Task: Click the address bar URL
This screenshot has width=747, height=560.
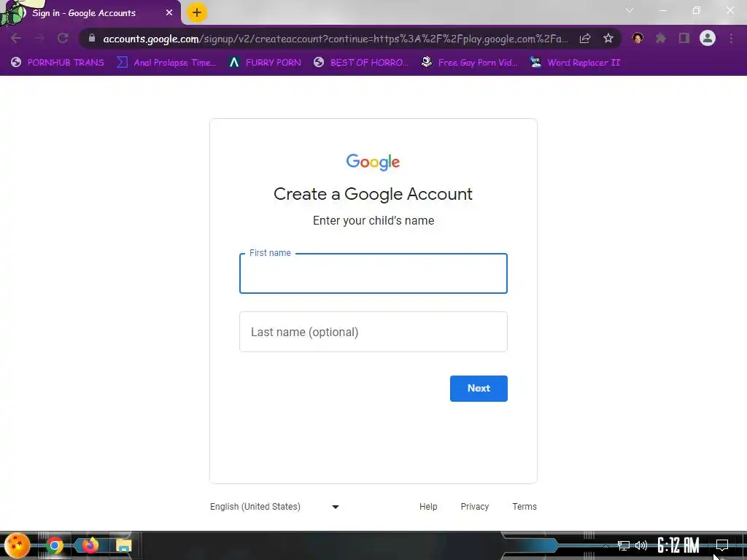Action: coord(336,39)
